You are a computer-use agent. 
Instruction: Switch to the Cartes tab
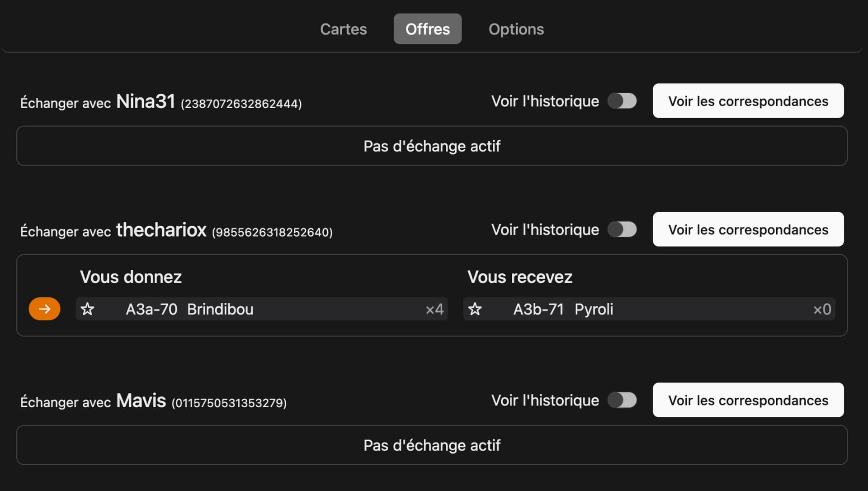(343, 29)
